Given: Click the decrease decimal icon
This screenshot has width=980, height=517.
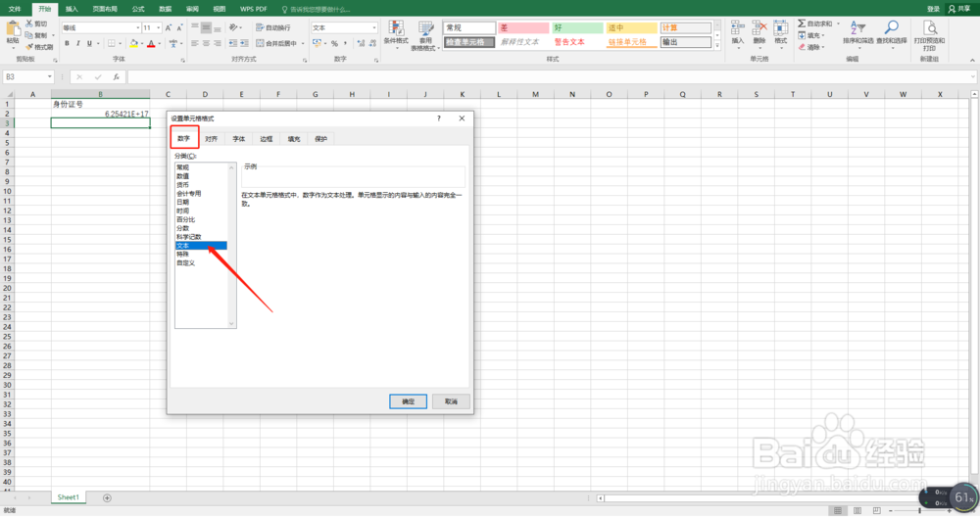Looking at the screenshot, I should coord(372,43).
